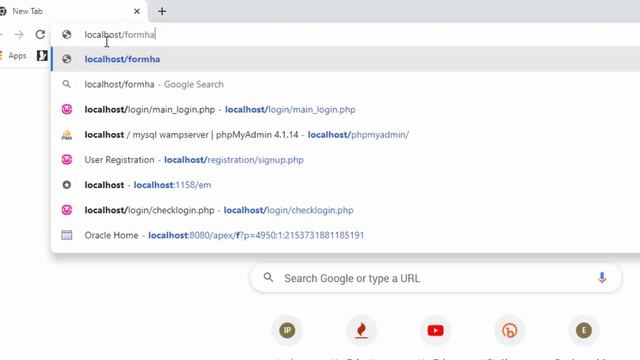The image size is (640, 360).
Task: Open Apps in bookmarks bar
Action: (x=14, y=56)
